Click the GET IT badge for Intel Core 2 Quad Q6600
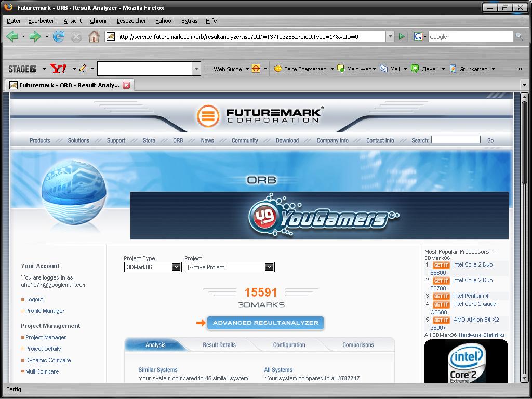532x399 pixels. (441, 304)
